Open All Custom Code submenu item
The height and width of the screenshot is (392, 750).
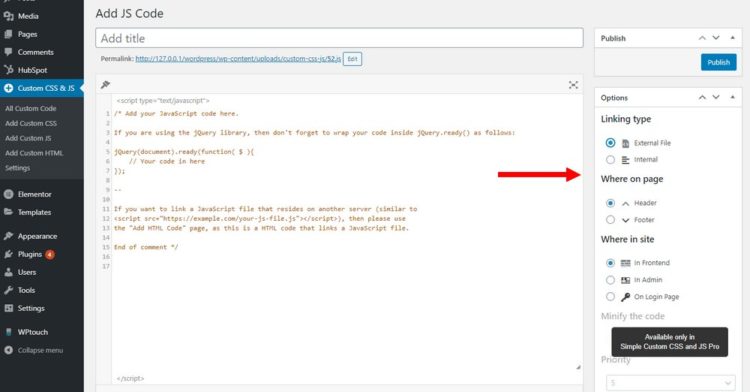click(x=31, y=109)
